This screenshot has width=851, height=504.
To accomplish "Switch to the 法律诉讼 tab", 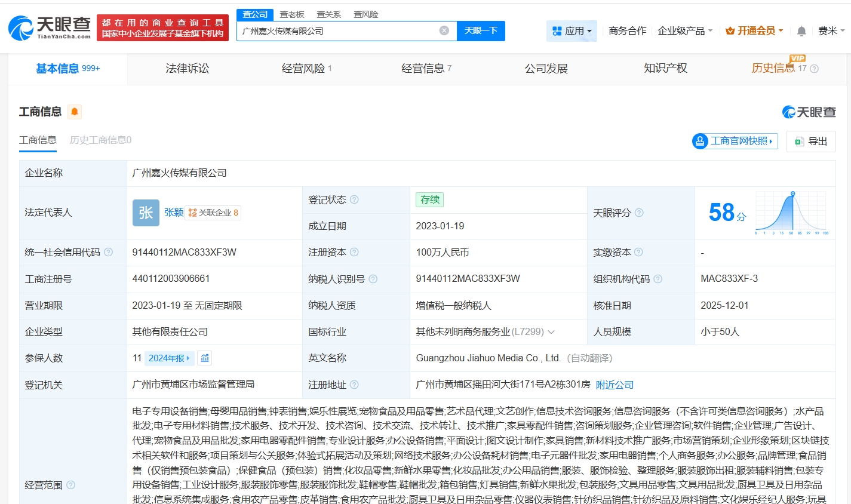I will click(x=188, y=69).
